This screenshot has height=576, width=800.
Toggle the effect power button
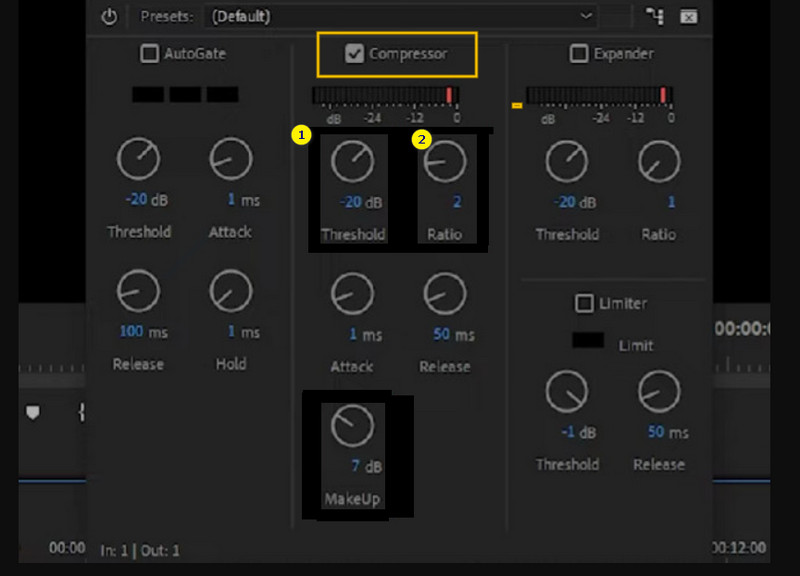[x=110, y=16]
